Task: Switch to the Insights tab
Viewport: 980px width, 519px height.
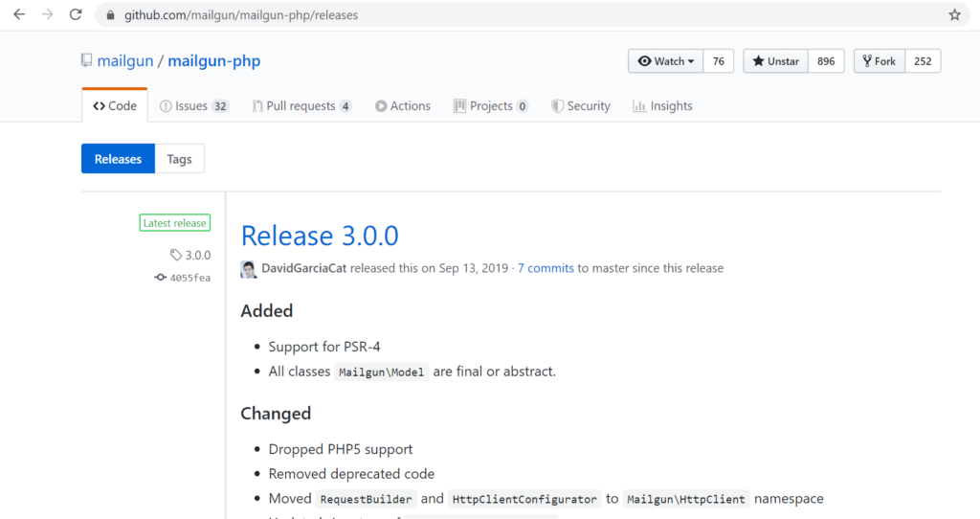Action: [662, 106]
